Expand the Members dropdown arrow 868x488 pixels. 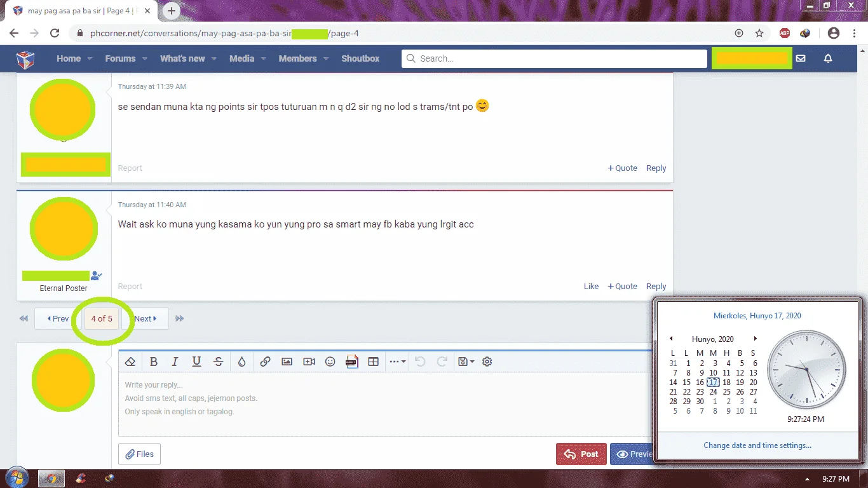[325, 58]
